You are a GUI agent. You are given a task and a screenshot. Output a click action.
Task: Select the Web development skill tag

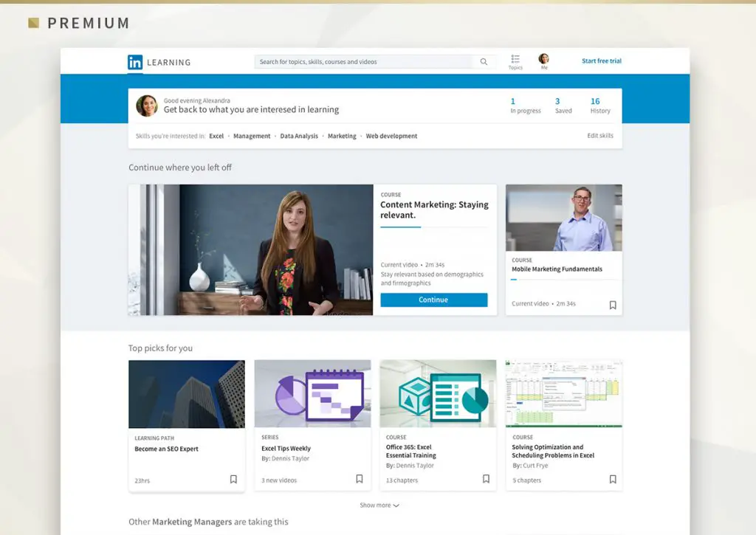click(x=391, y=136)
